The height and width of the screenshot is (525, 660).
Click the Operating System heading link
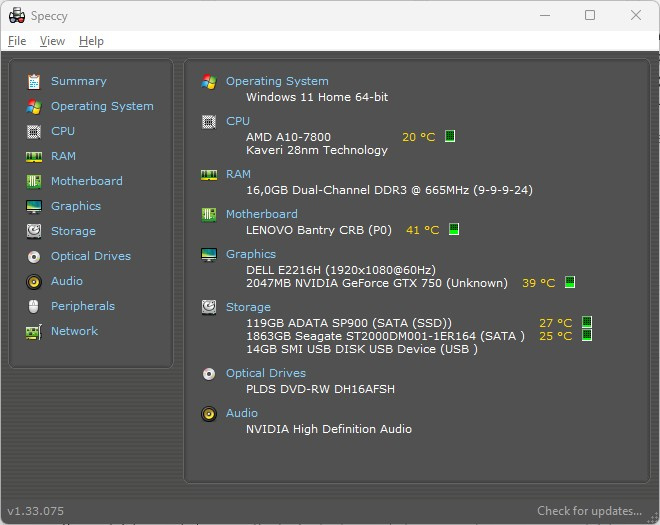[277, 81]
